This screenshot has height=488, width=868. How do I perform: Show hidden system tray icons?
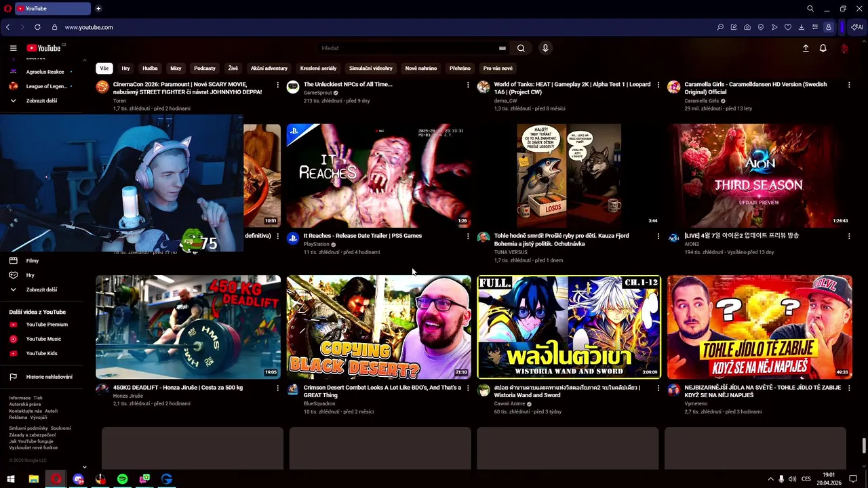770,479
